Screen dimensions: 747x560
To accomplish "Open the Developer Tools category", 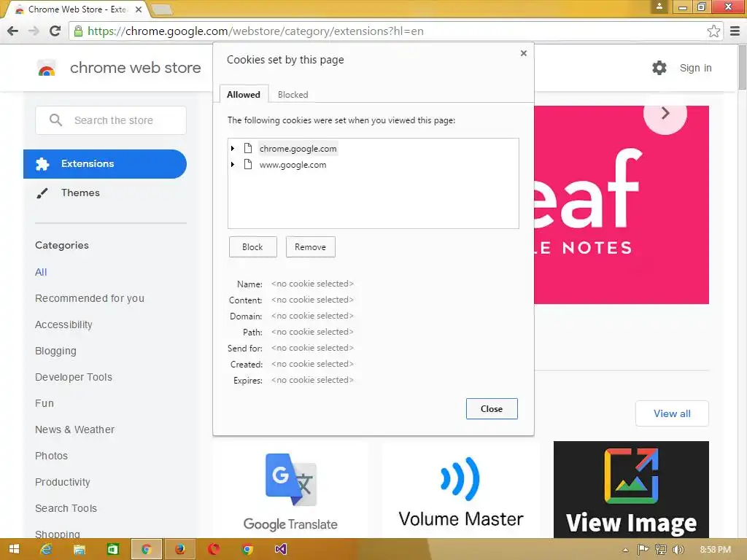I will (x=74, y=377).
